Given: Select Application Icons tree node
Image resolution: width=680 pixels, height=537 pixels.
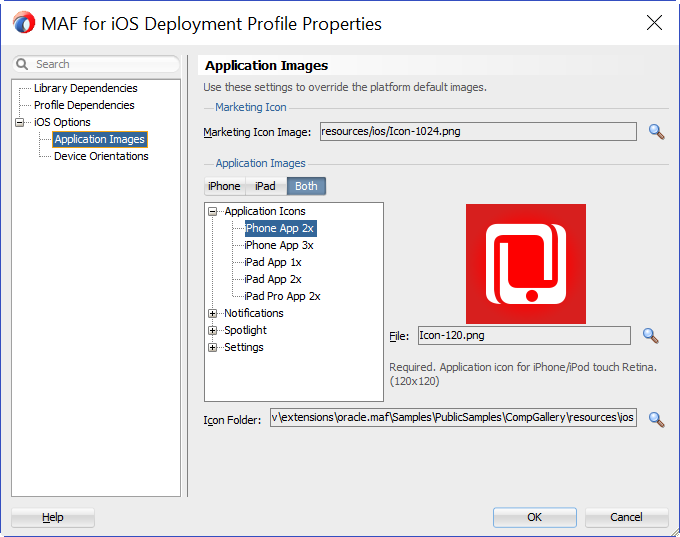Looking at the screenshot, I should tap(265, 211).
